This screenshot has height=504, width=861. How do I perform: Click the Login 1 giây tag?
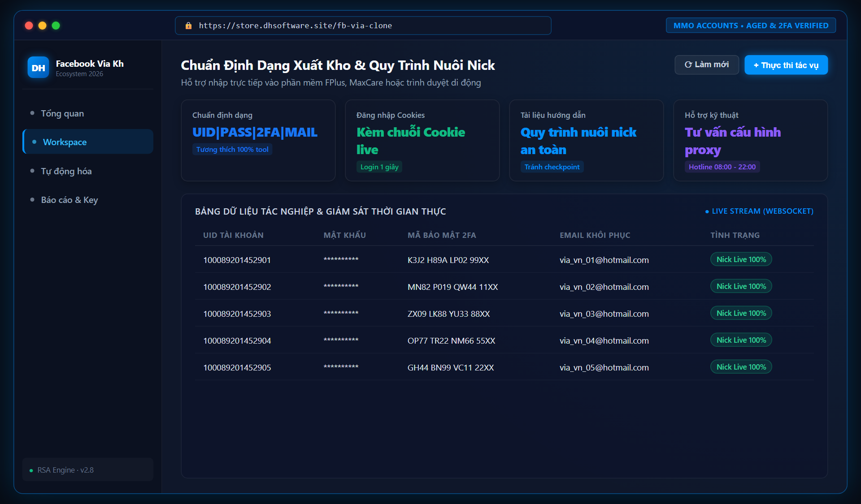(x=379, y=167)
